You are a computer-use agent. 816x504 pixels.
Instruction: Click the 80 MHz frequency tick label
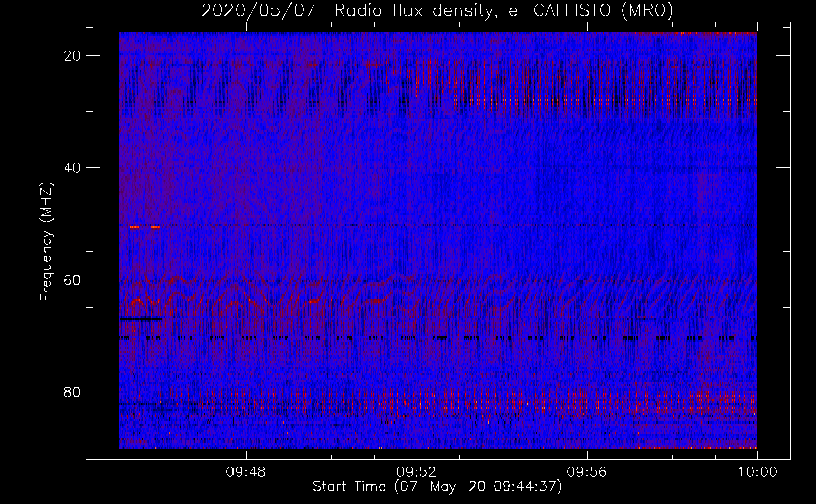[73, 392]
